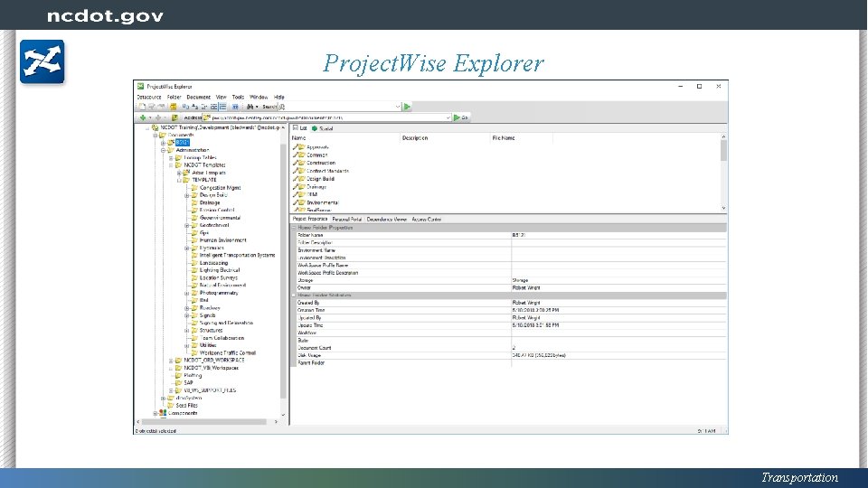This screenshot has height=488, width=868.
Task: Sort by the Name column header
Action: point(344,137)
